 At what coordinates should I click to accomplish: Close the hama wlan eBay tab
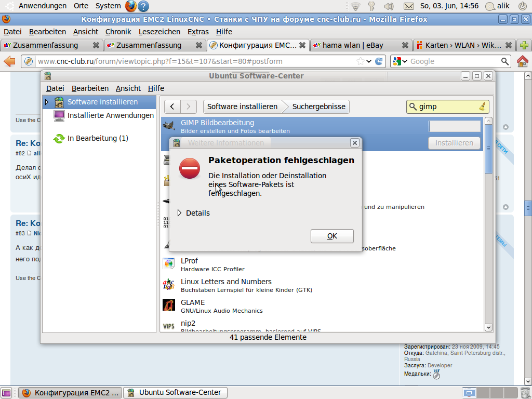pyautogui.click(x=405, y=45)
